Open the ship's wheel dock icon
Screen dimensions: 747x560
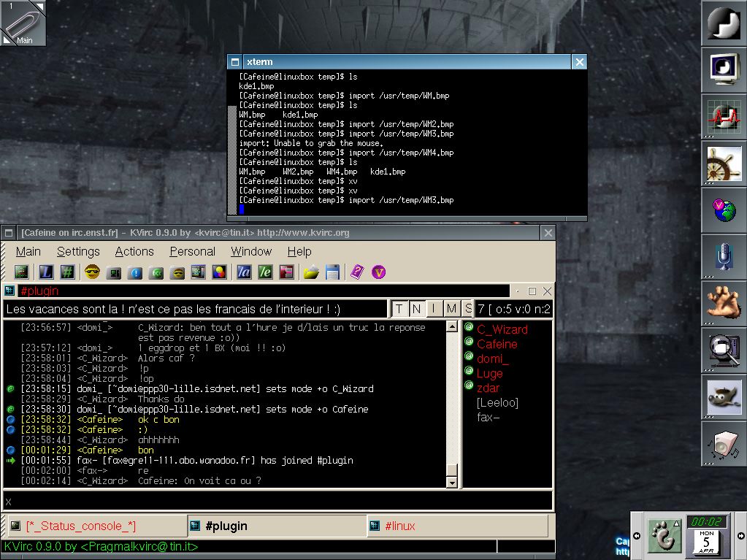click(x=723, y=163)
